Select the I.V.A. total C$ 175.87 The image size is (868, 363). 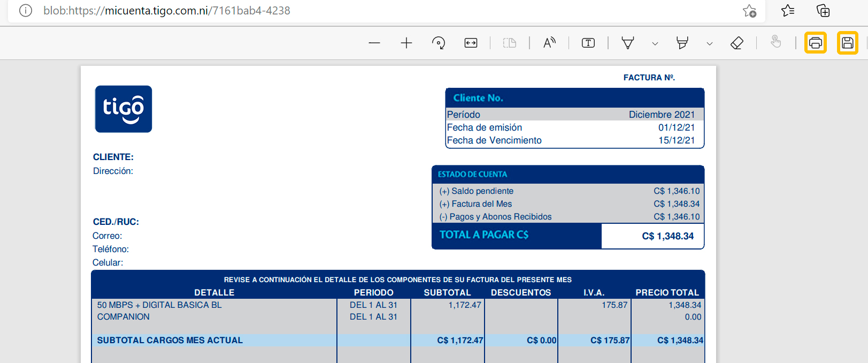click(x=610, y=341)
